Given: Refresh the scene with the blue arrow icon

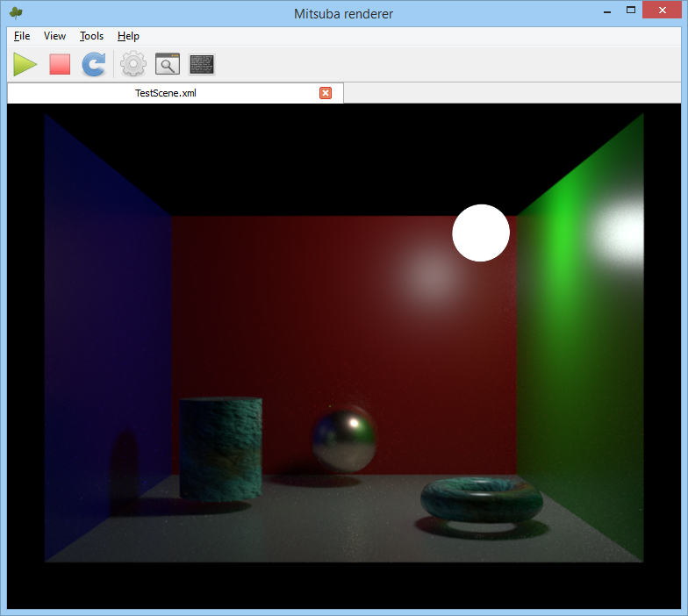Looking at the screenshot, I should tap(94, 65).
